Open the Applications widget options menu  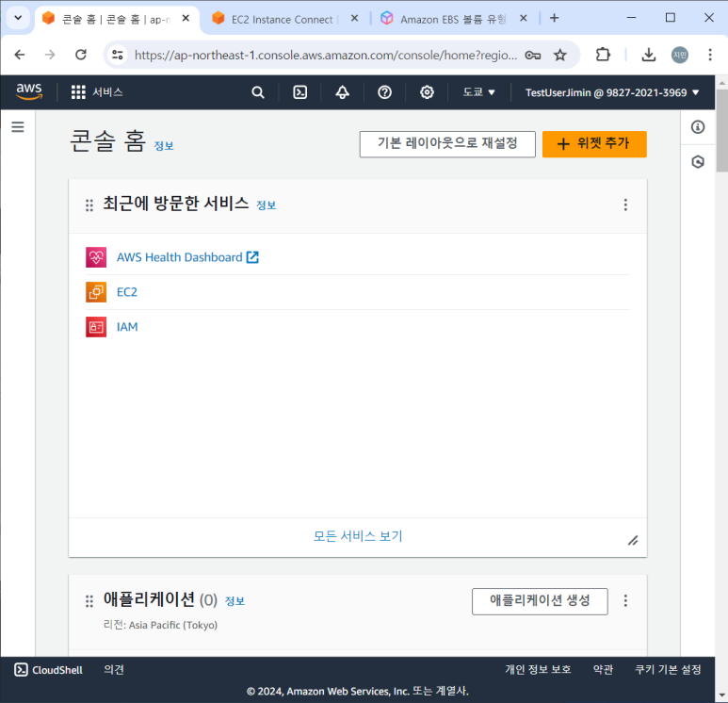tap(625, 601)
